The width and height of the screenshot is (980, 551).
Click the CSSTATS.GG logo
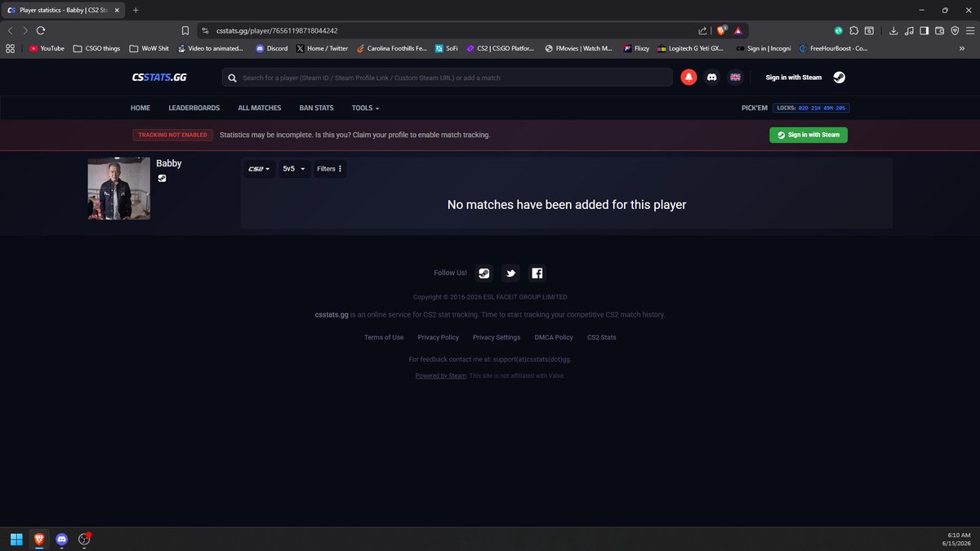(158, 78)
